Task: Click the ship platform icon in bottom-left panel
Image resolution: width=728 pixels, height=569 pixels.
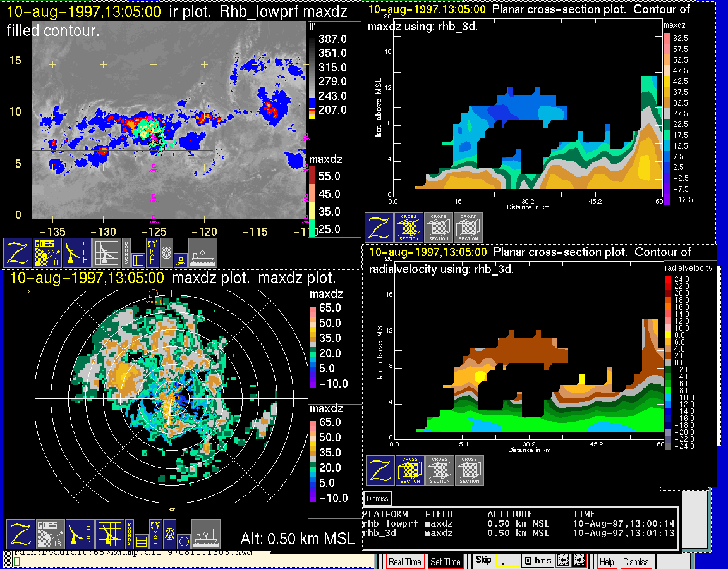Action: pos(205,534)
